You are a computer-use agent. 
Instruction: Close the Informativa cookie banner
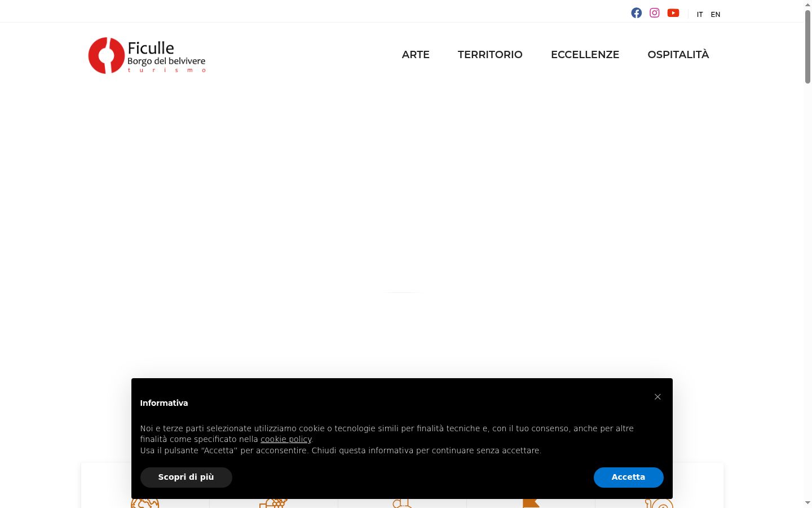pos(657,397)
